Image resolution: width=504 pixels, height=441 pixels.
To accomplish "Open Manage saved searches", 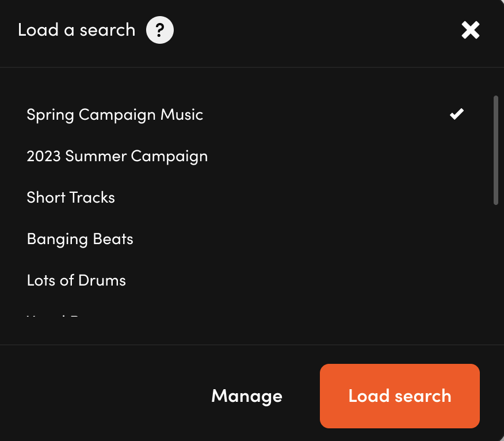I will (247, 396).
